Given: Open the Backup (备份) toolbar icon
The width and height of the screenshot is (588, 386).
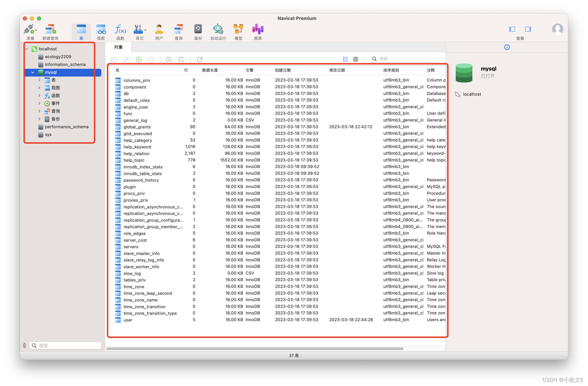Looking at the screenshot, I should tap(198, 32).
